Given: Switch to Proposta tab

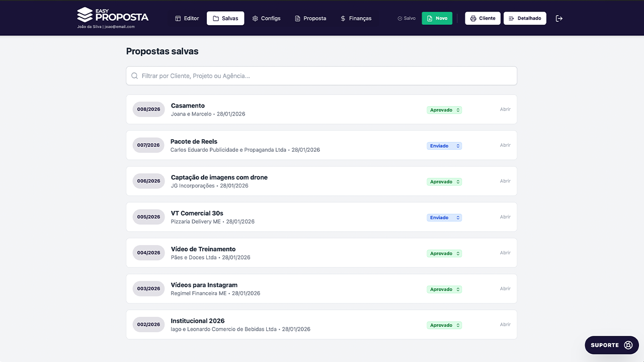Looking at the screenshot, I should tap(310, 19).
